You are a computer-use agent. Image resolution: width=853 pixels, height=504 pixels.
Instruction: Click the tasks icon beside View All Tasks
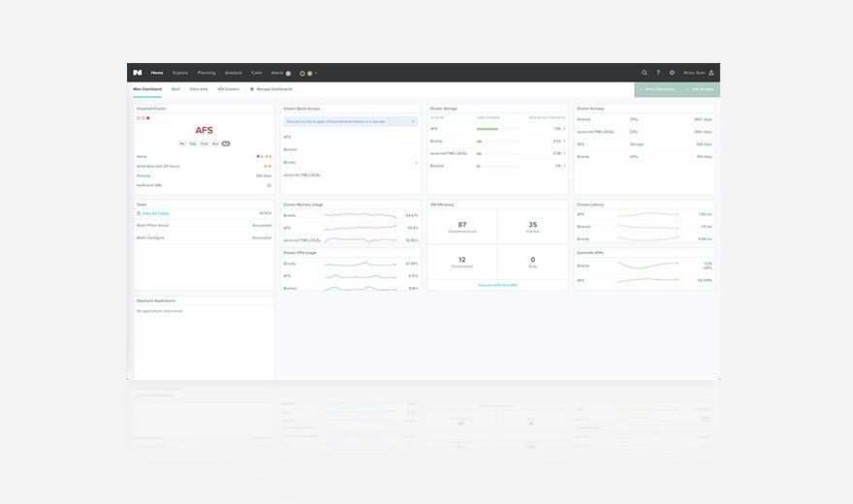coord(139,213)
